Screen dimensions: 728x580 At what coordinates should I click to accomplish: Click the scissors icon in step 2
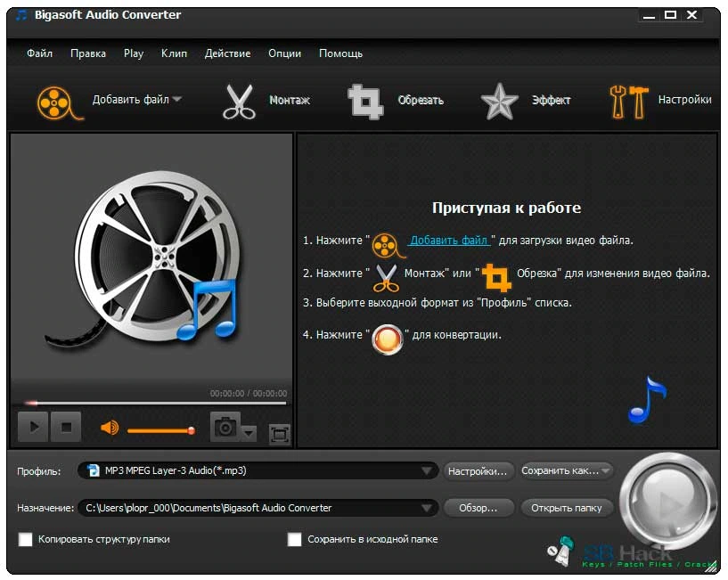pos(387,278)
